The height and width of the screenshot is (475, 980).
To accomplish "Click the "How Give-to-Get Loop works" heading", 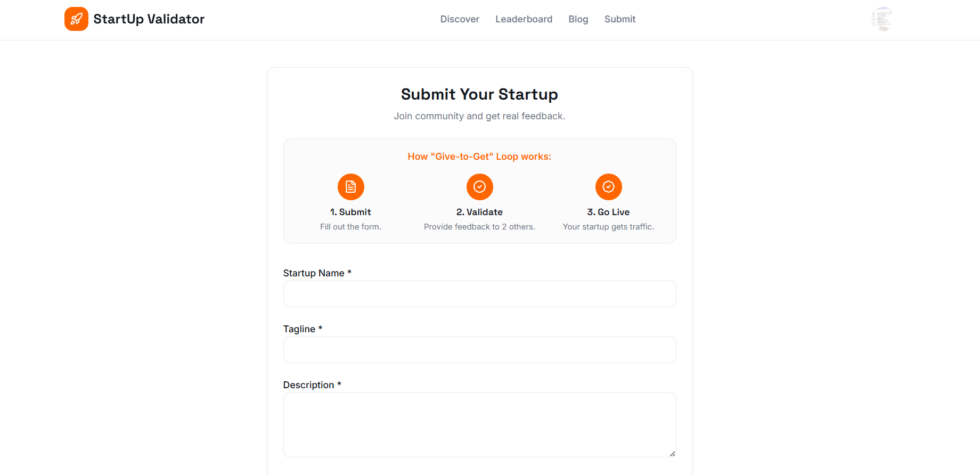I will point(479,156).
